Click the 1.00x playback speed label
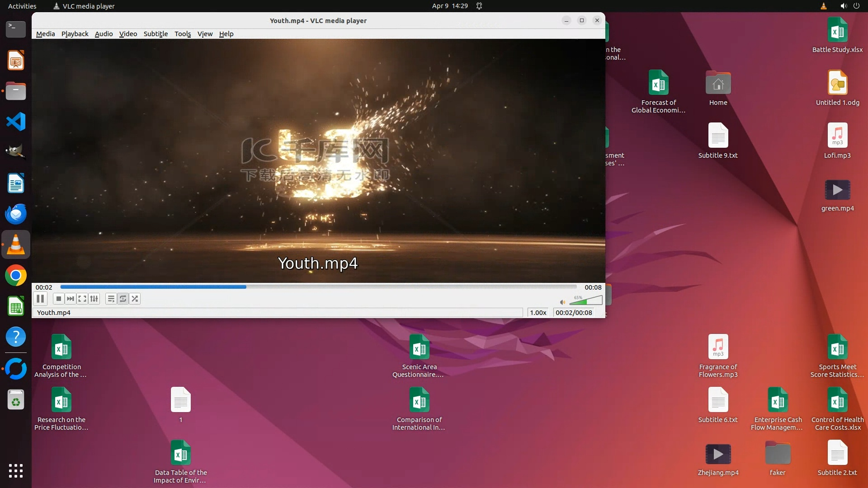This screenshot has width=868, height=488. point(538,313)
